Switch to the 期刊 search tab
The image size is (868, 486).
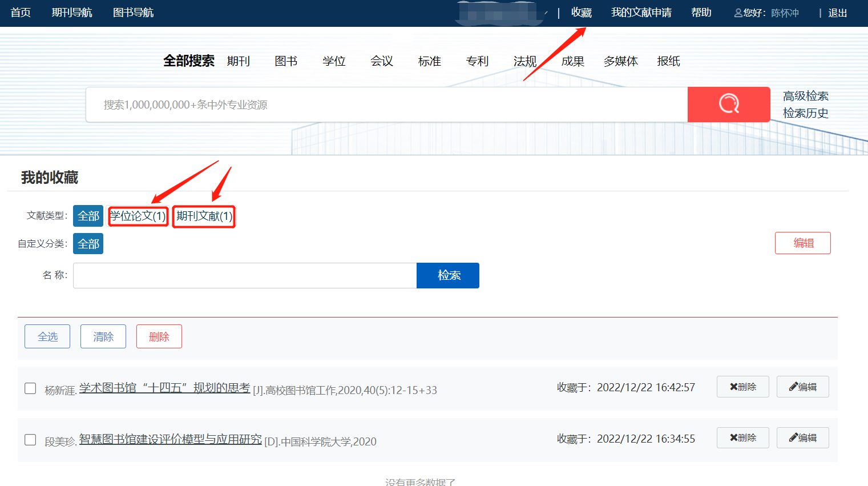point(238,61)
